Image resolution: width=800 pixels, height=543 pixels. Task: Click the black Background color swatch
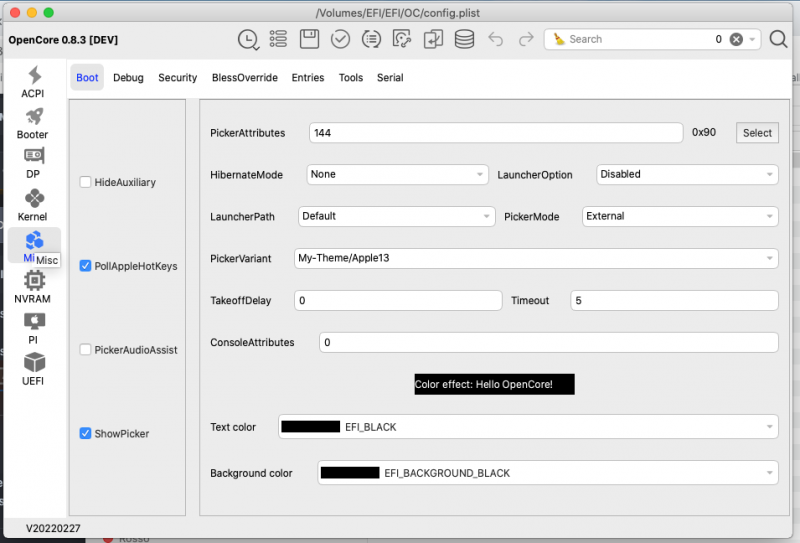pos(350,473)
